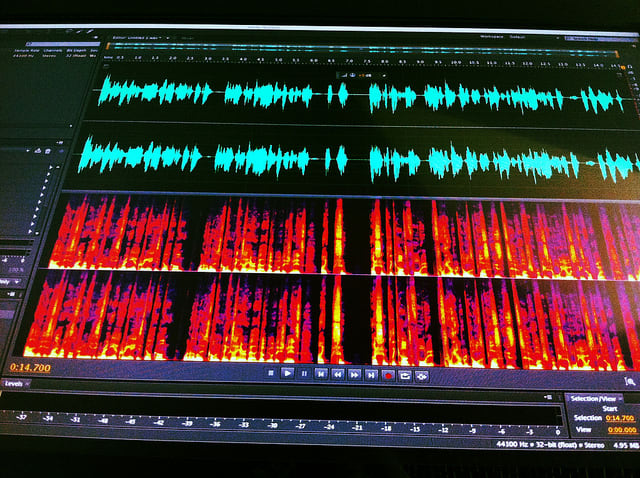This screenshot has height=478, width=640.
Task: Click the Fast Forward button
Action: point(355,374)
